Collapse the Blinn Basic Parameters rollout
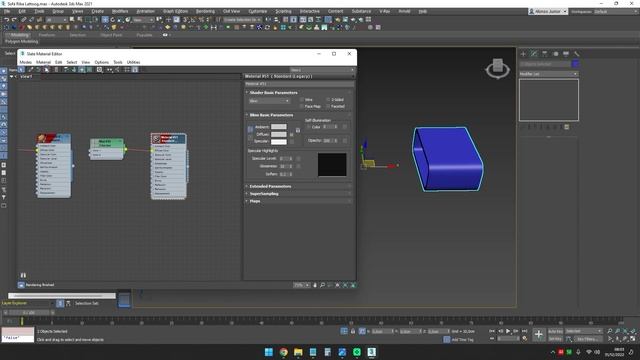The height and width of the screenshot is (360, 640). pyautogui.click(x=271, y=115)
